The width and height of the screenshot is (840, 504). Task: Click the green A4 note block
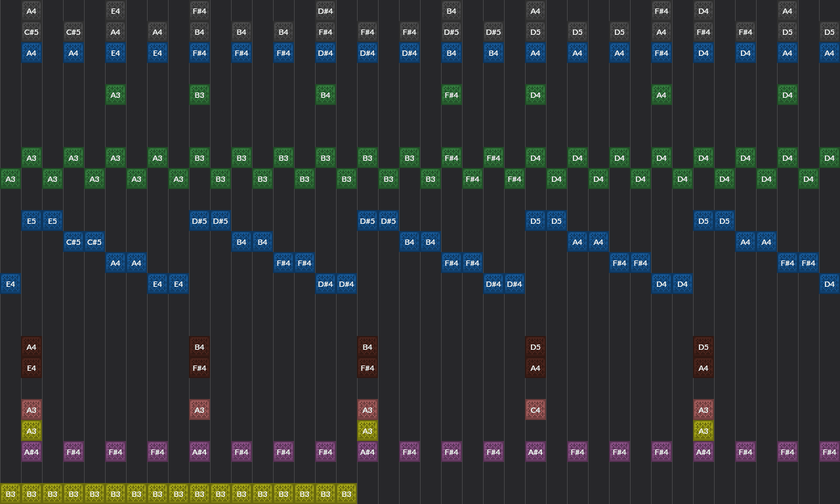click(x=661, y=94)
